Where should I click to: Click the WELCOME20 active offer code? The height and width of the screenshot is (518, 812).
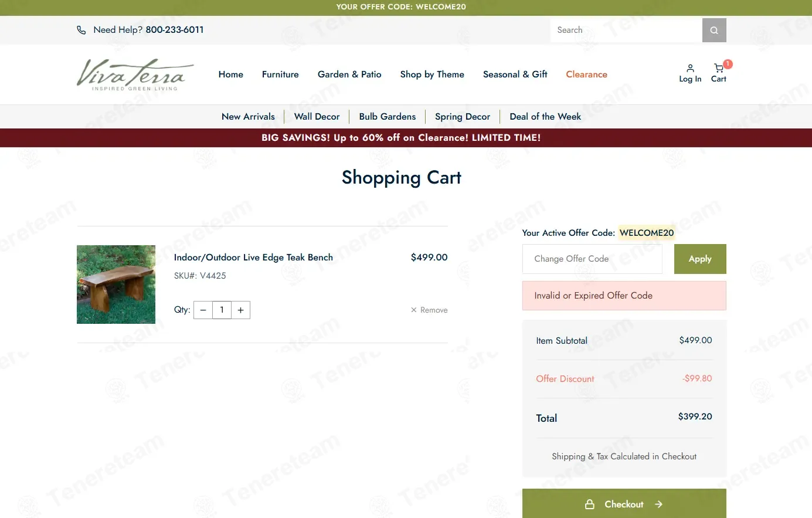click(647, 233)
